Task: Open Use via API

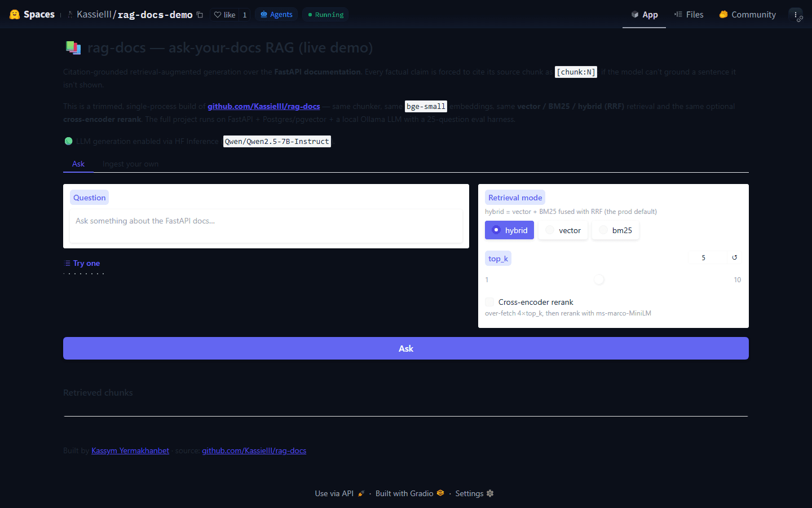Action: (339, 493)
